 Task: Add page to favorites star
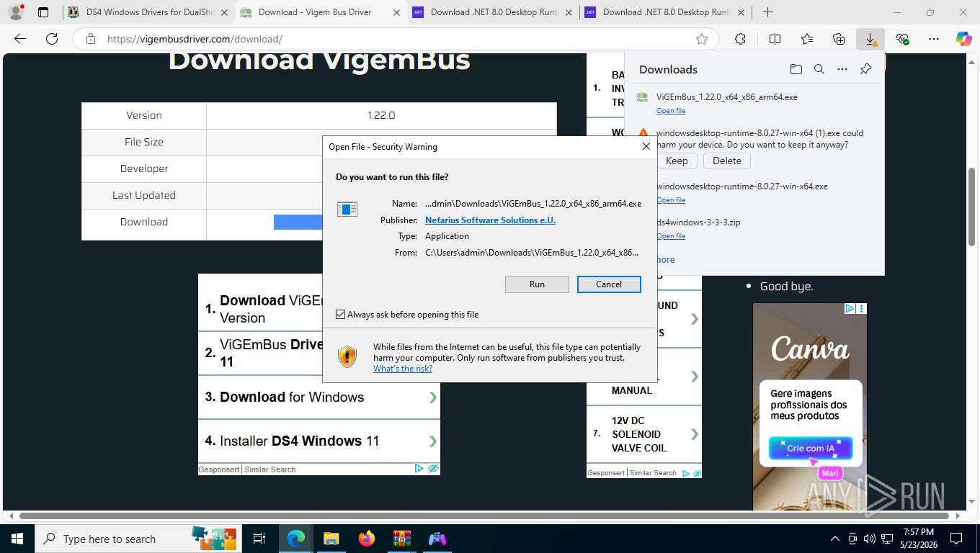coord(702,39)
